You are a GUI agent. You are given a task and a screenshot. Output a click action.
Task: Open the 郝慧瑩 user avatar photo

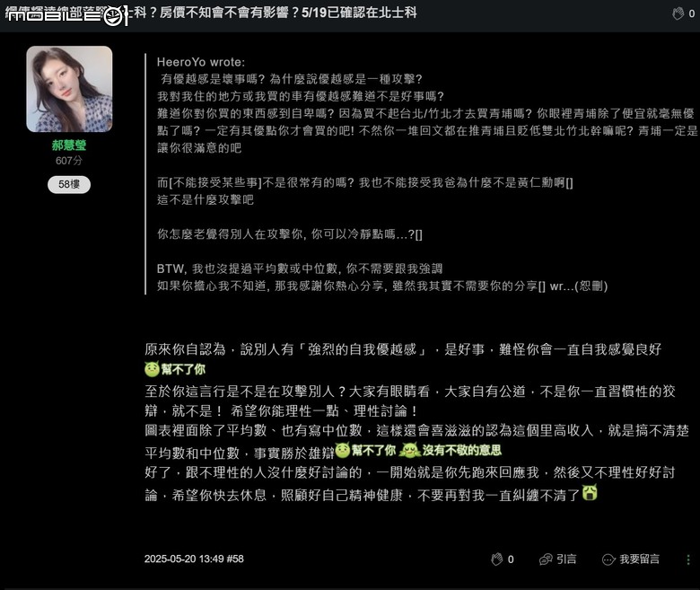pos(69,89)
